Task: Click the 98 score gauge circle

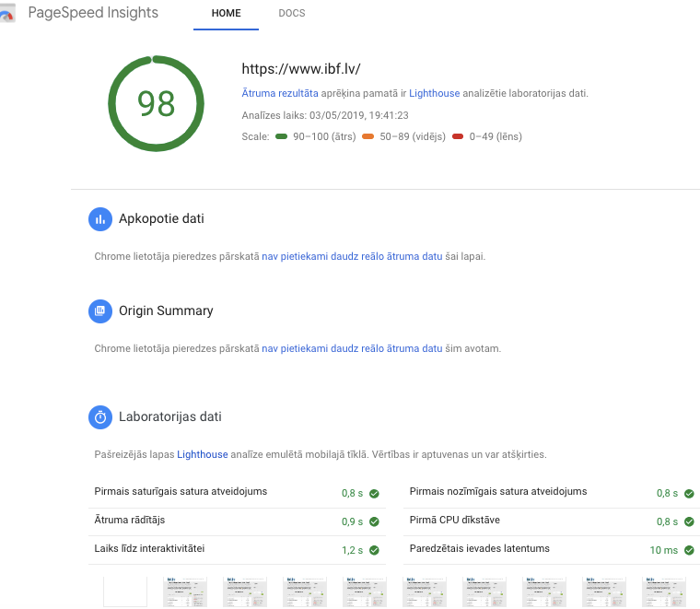Action: pyautogui.click(x=157, y=103)
